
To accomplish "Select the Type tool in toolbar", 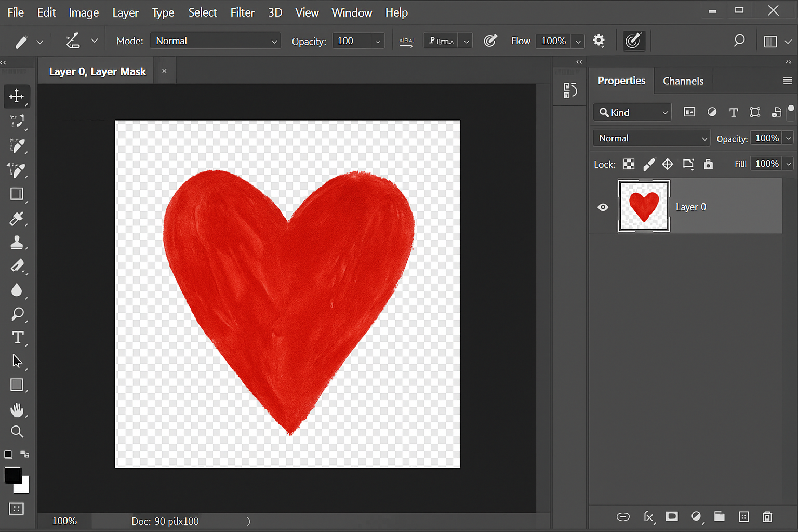I will tap(17, 338).
